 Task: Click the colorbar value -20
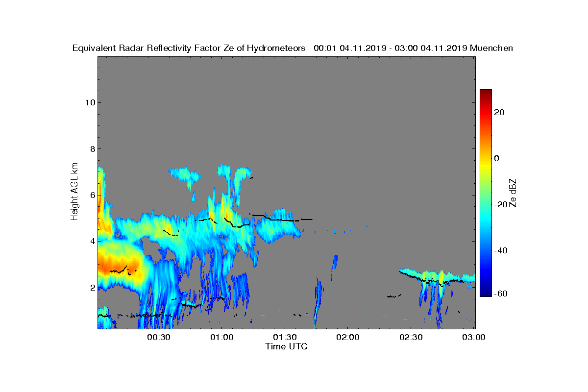click(x=500, y=204)
